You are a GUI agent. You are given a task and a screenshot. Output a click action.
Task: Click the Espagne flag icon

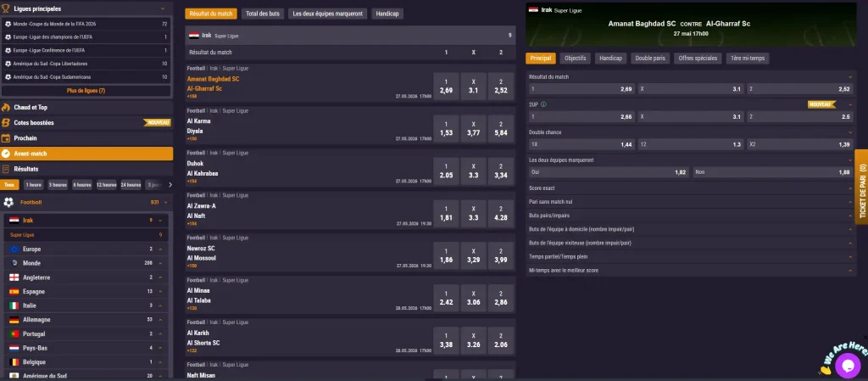(14, 291)
